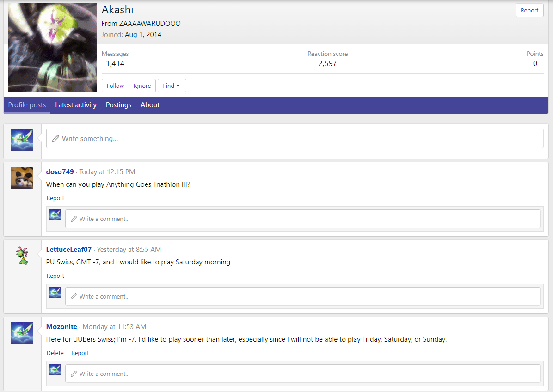
Task: Click the Akashi username heading
Action: (x=117, y=10)
